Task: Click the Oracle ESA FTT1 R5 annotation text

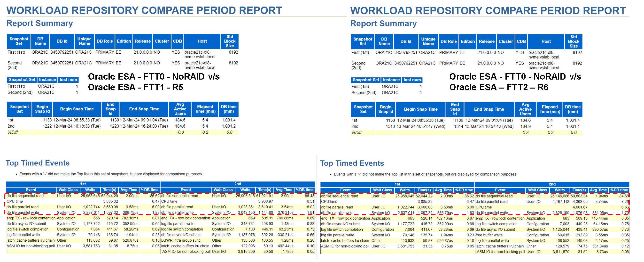Action: click(135, 87)
